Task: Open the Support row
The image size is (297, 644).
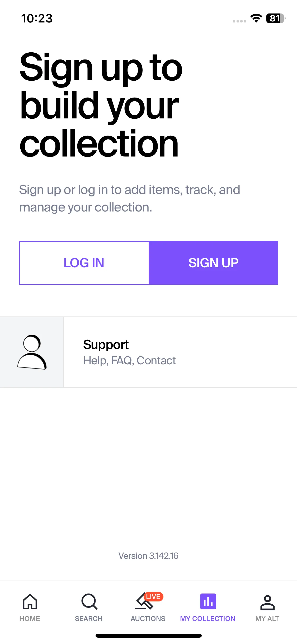Action: 148,352
